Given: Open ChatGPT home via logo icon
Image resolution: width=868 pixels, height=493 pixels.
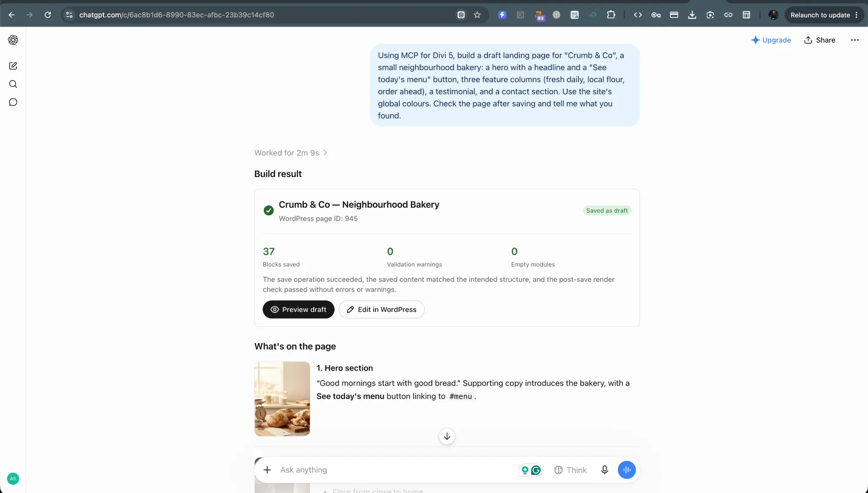Looking at the screenshot, I should [x=13, y=40].
